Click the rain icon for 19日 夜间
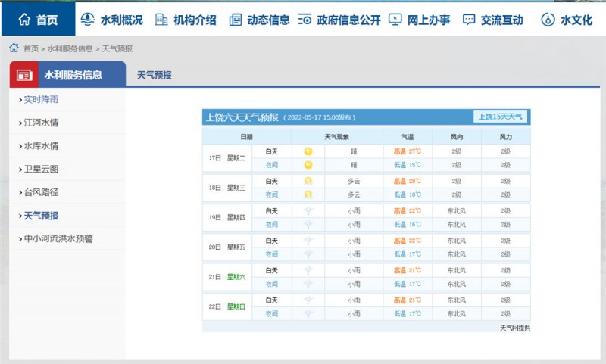Viewport: 606px width, 364px height. (x=308, y=224)
